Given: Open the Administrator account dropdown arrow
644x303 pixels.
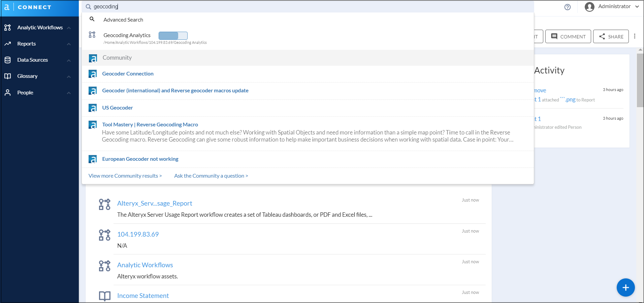Looking at the screenshot, I should point(637,6).
